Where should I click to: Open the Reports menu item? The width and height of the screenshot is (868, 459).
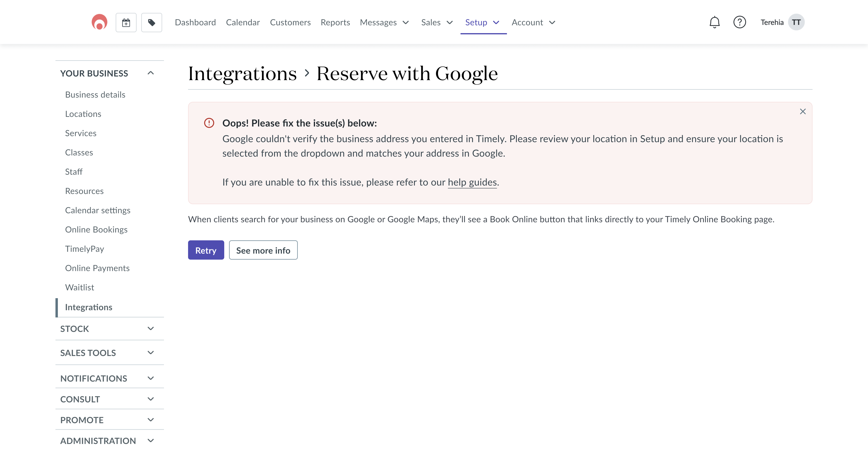pos(335,22)
